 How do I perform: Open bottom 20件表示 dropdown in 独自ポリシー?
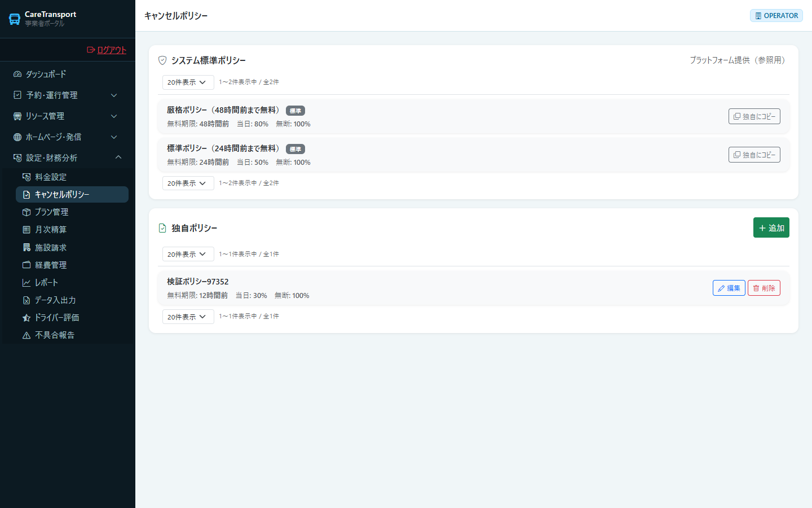click(x=188, y=317)
